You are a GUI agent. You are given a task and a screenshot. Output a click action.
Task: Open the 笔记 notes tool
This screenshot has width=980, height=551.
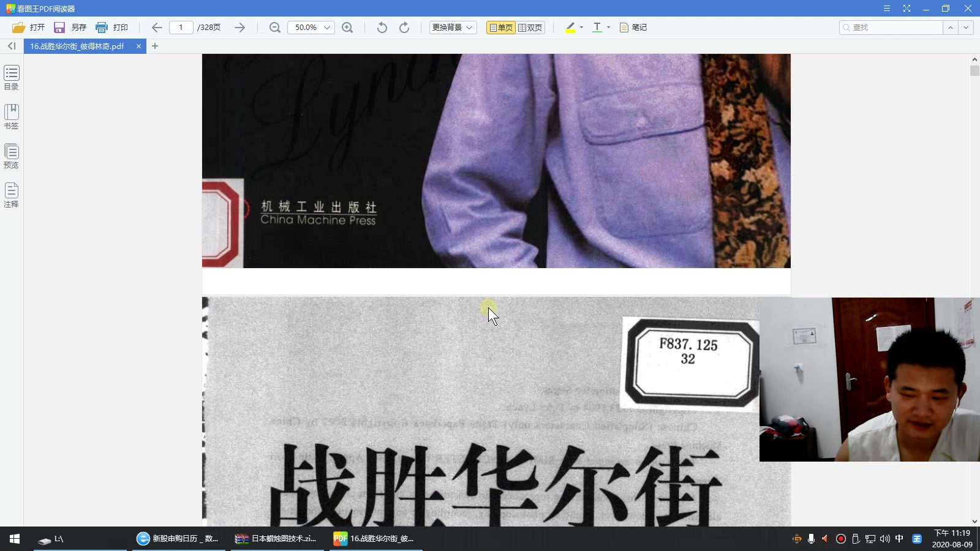[633, 28]
